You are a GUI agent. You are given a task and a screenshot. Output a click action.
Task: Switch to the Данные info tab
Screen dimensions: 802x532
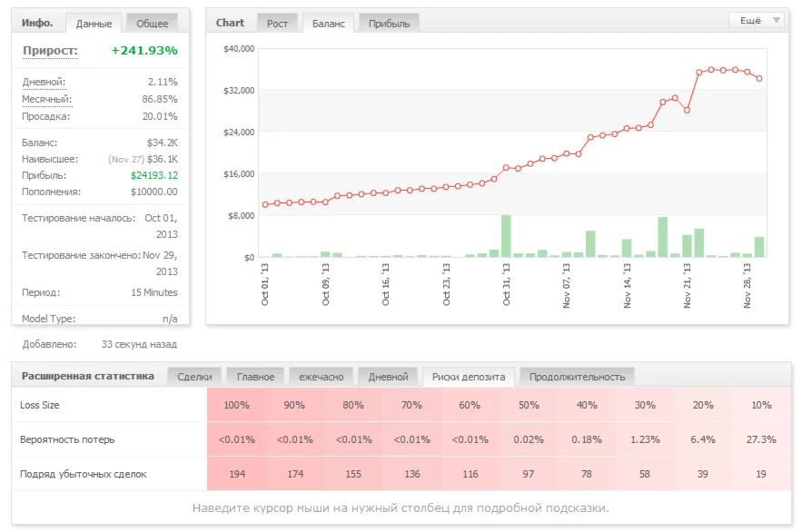[94, 24]
